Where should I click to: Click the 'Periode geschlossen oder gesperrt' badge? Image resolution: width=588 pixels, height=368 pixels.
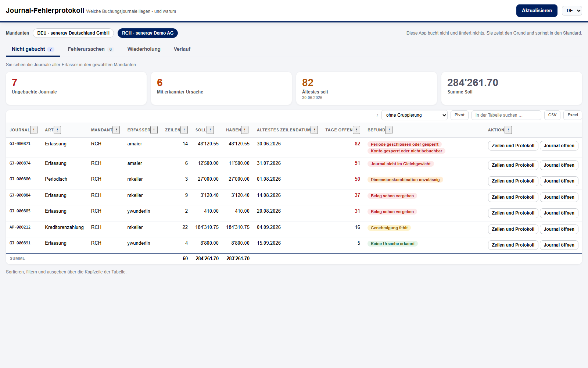[405, 144]
